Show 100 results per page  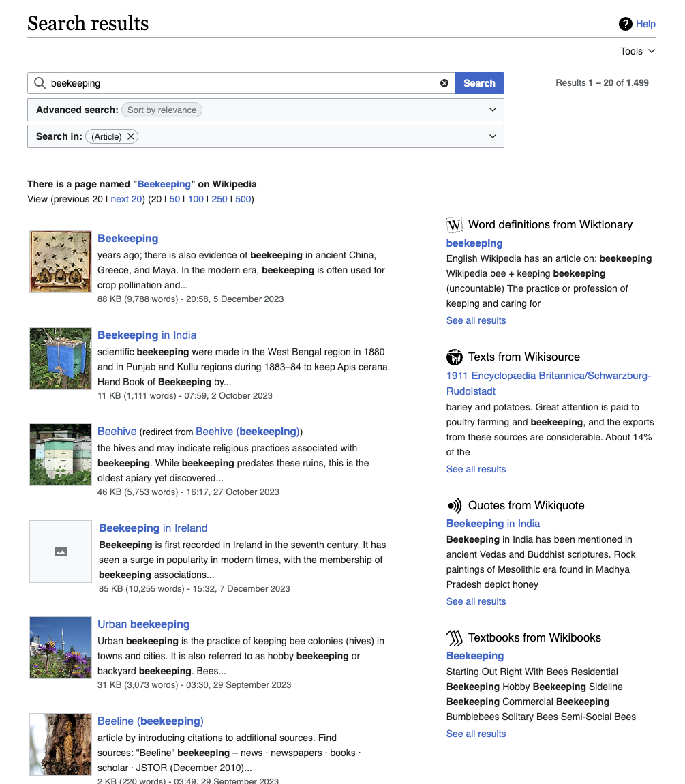coord(196,199)
